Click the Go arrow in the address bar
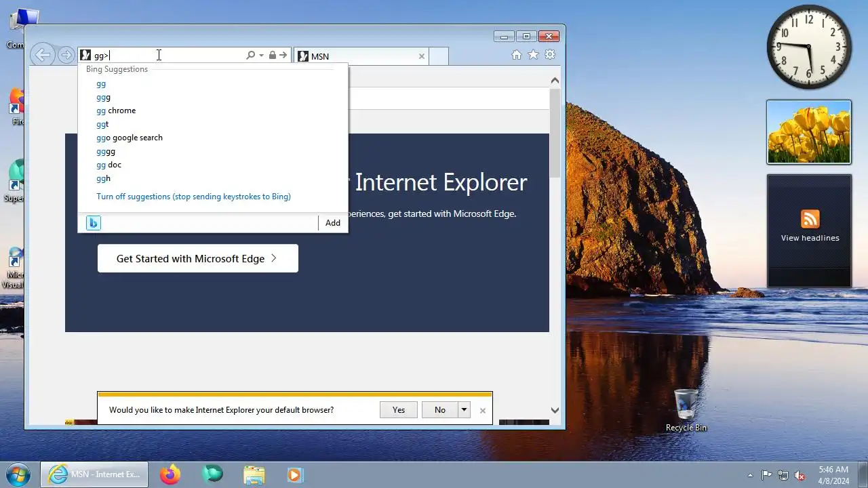The height and width of the screenshot is (488, 868). pyautogui.click(x=283, y=56)
